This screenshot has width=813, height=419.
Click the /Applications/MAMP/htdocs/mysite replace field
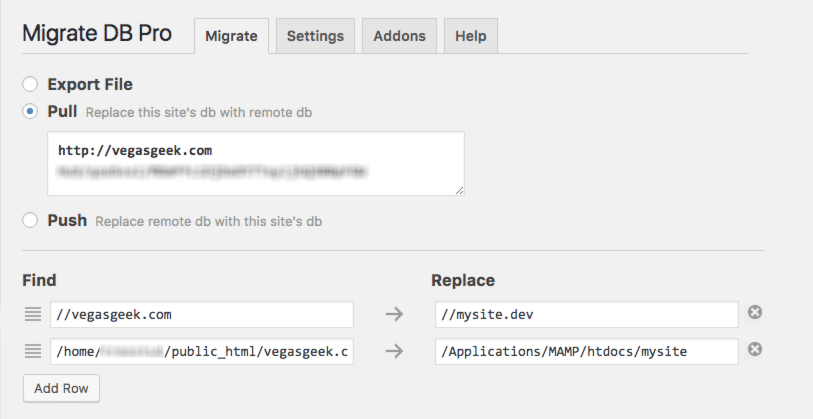[x=586, y=351]
